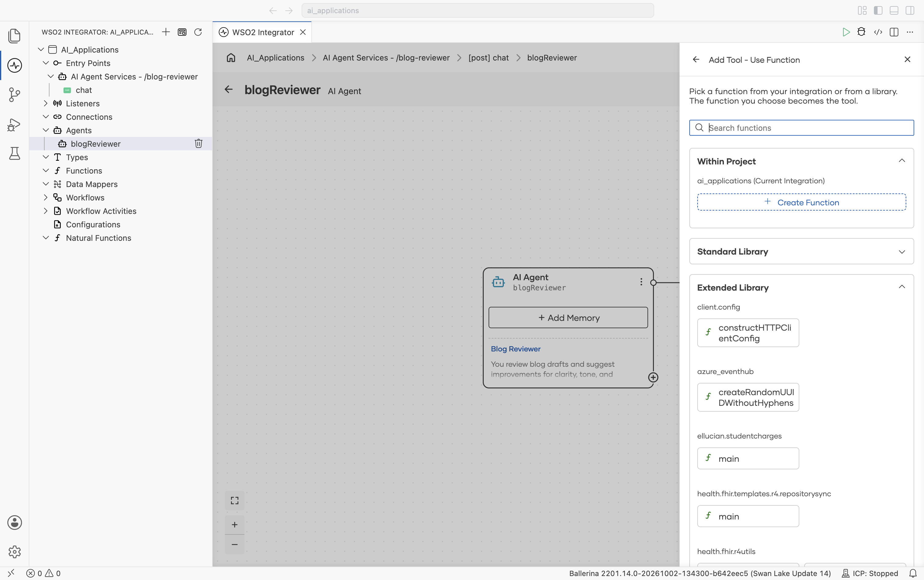Open the WSO2 Integrator activity bar icon

(14, 65)
